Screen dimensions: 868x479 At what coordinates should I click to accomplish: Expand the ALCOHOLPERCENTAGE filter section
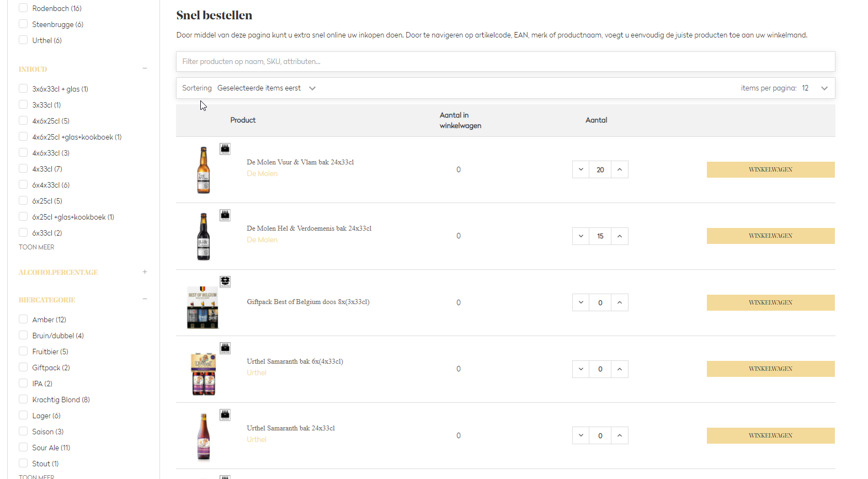145,272
